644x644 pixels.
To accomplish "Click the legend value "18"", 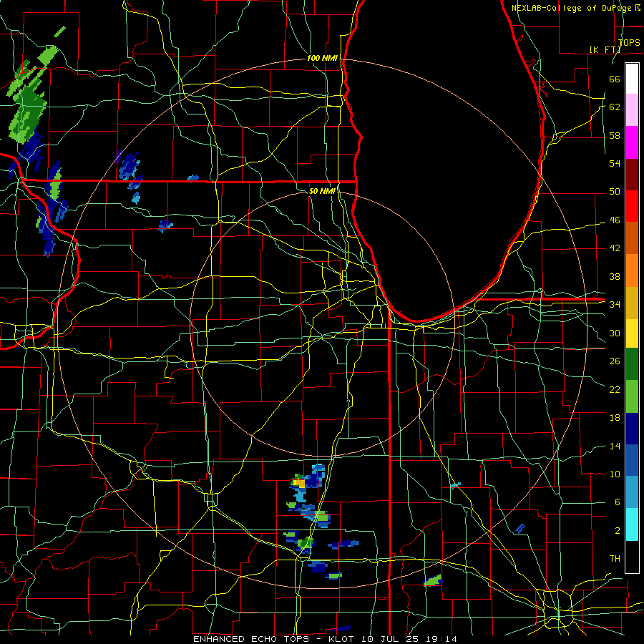I will point(615,418).
